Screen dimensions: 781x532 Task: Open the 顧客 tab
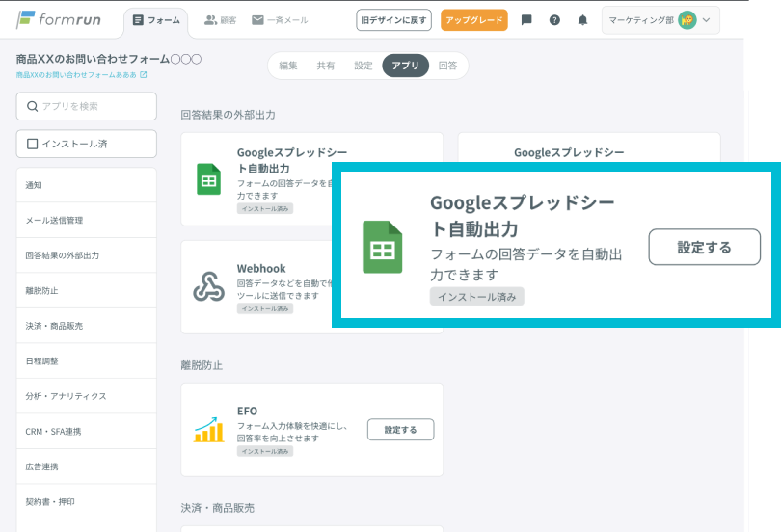click(220, 20)
